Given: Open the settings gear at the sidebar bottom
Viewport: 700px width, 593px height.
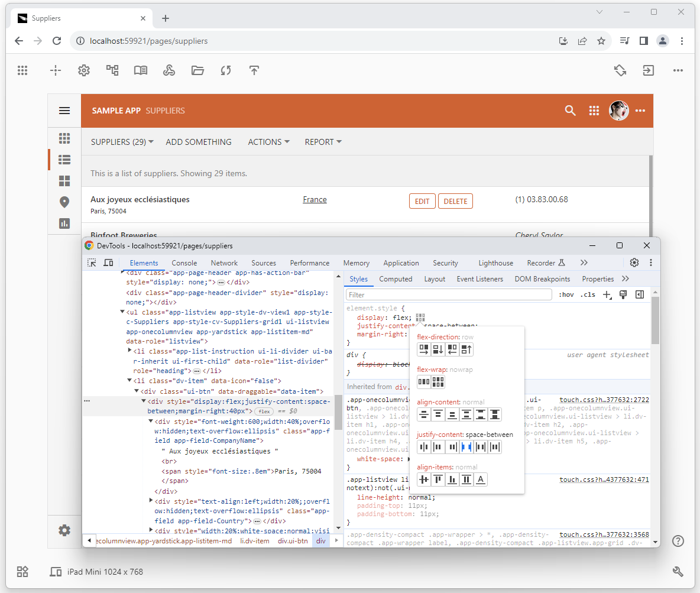Looking at the screenshot, I should [64, 530].
